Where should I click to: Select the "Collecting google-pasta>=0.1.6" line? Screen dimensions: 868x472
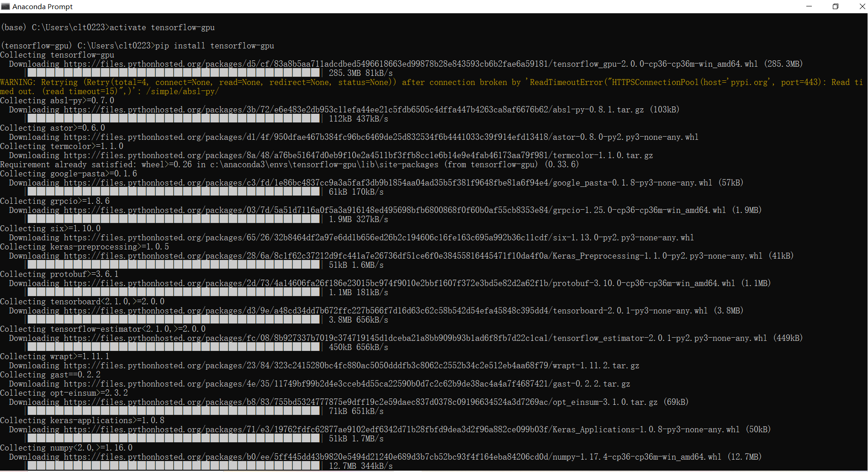tap(69, 174)
